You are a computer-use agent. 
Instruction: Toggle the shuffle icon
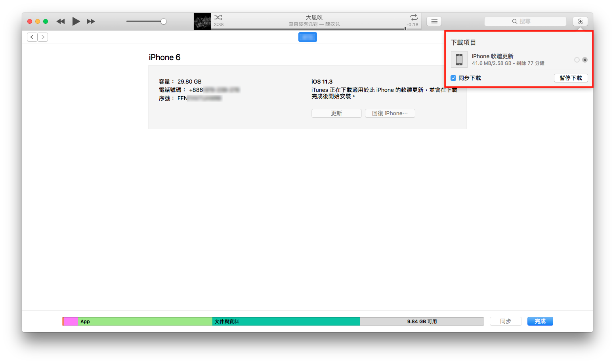tap(218, 17)
